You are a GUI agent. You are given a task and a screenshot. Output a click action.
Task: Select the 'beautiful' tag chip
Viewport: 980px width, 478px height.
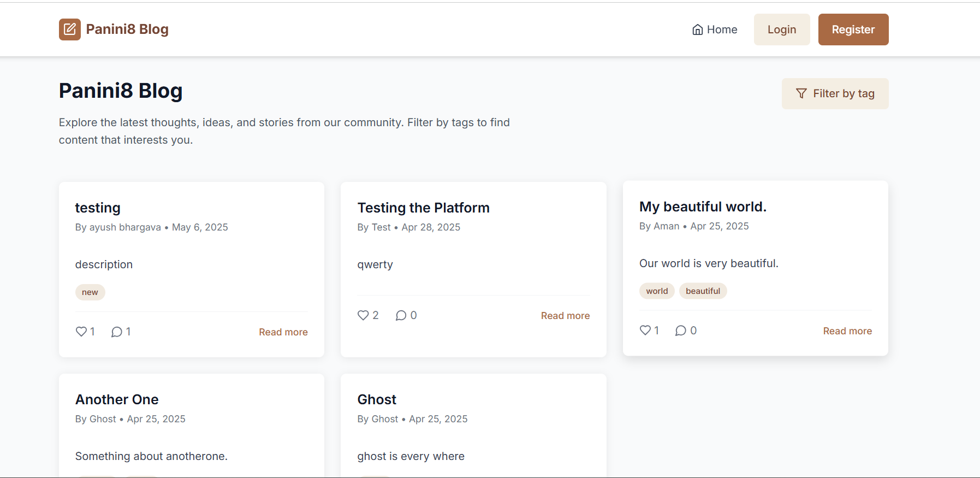(703, 291)
